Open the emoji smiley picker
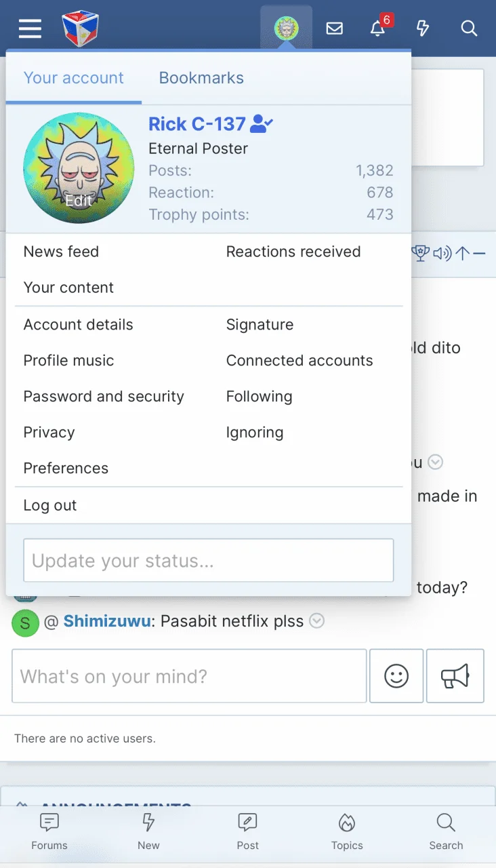The image size is (496, 868). [396, 675]
